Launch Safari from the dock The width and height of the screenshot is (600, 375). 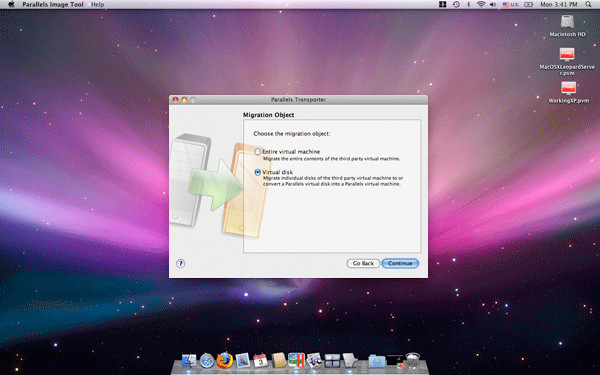click(207, 360)
